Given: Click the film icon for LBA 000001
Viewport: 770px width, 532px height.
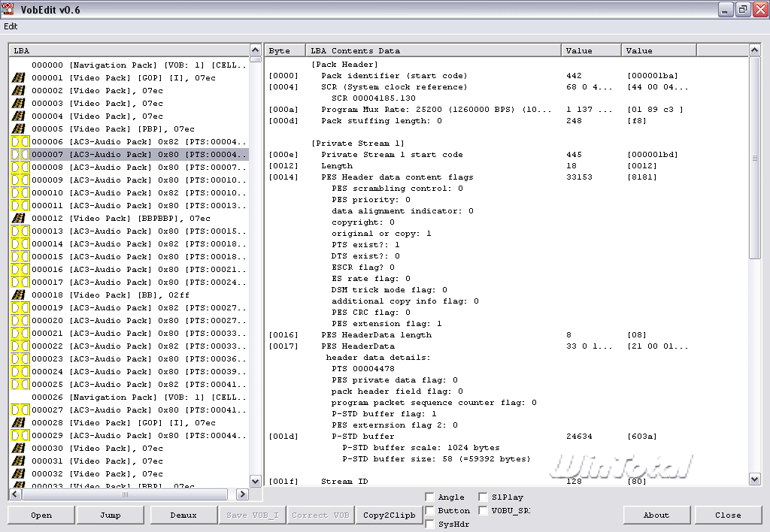Looking at the screenshot, I should coord(20,78).
